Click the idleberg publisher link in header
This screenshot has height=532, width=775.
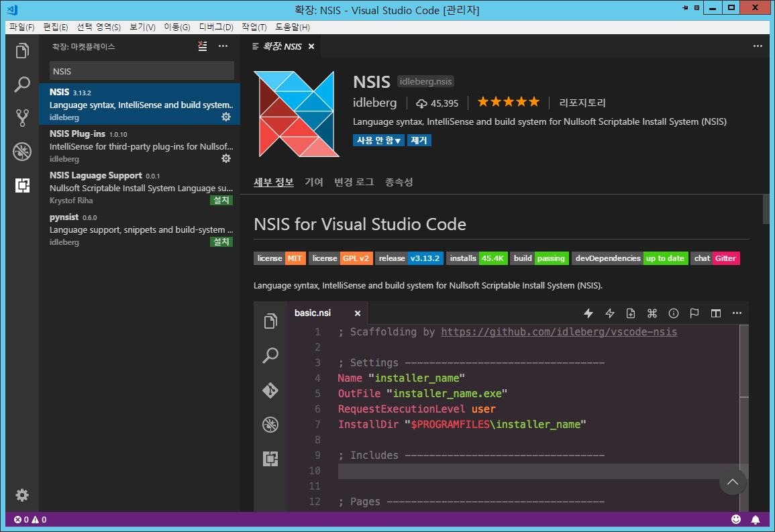click(x=374, y=103)
